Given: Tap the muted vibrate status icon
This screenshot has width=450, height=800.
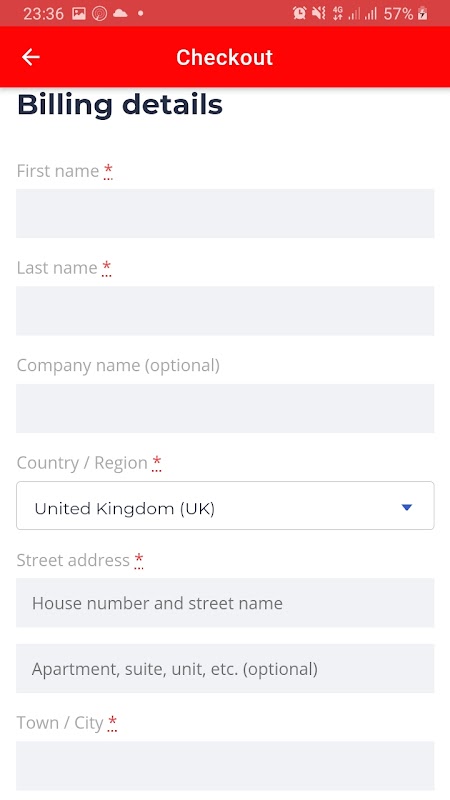Looking at the screenshot, I should click(x=319, y=13).
